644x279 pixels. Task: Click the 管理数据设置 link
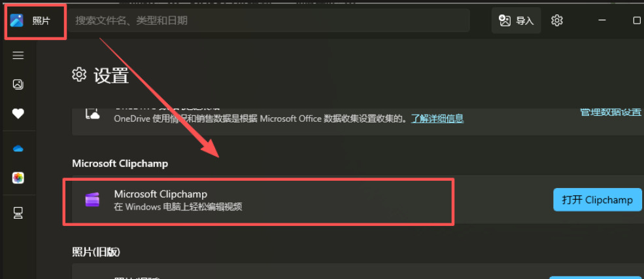click(x=611, y=111)
